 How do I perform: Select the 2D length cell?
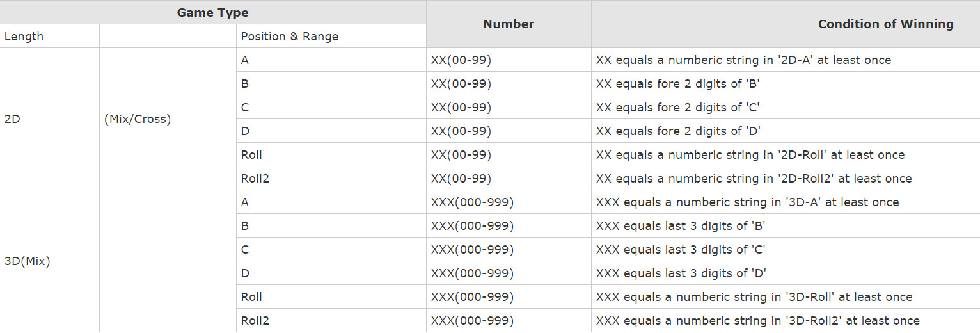tap(12, 119)
